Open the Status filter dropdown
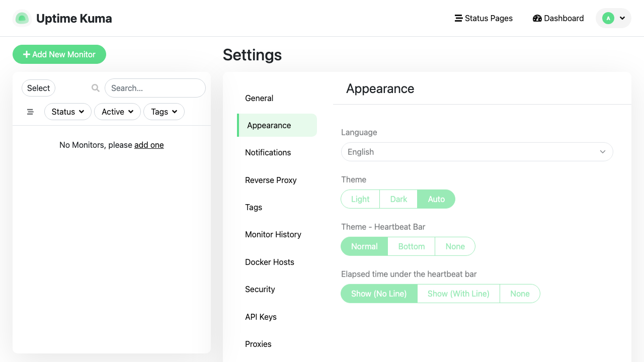The image size is (644, 362). pos(68,112)
